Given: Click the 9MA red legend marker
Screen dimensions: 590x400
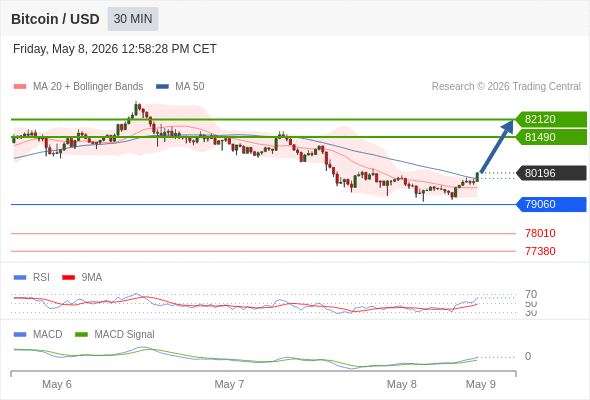Looking at the screenshot, I should 68,278.
